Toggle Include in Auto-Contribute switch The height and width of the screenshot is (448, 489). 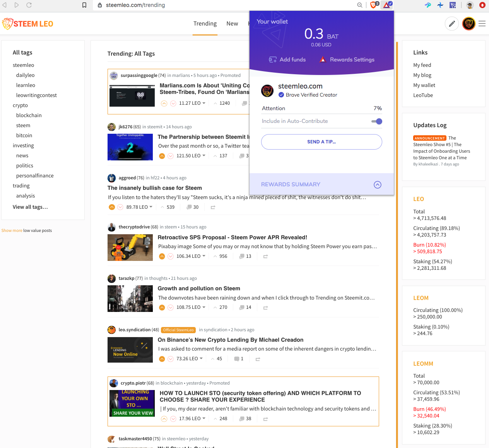pos(377,121)
